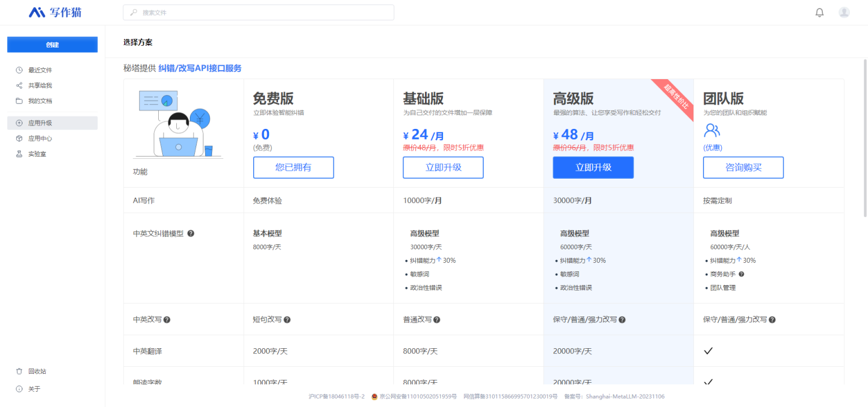The image size is (868, 407).
Task: Click the 写作猫 logo
Action: point(55,12)
